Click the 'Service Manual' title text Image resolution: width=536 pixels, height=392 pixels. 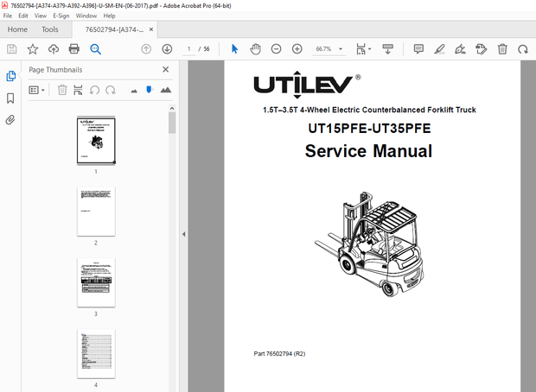pos(368,151)
